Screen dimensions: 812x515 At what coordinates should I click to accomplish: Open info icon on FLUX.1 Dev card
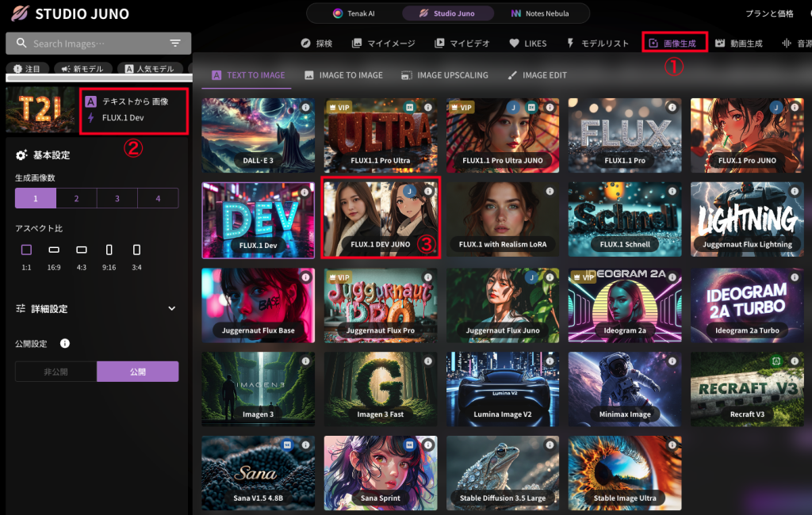305,192
